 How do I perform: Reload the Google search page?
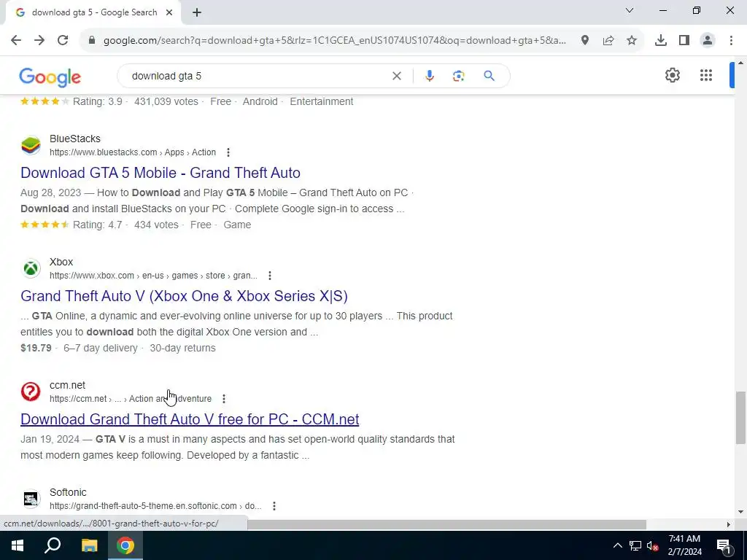63,41
